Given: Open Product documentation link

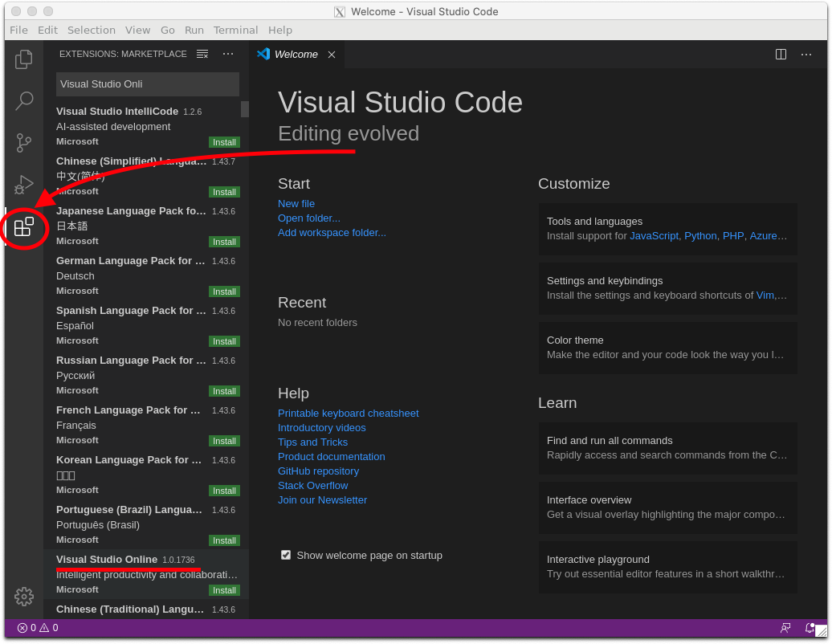Looking at the screenshot, I should (x=331, y=456).
